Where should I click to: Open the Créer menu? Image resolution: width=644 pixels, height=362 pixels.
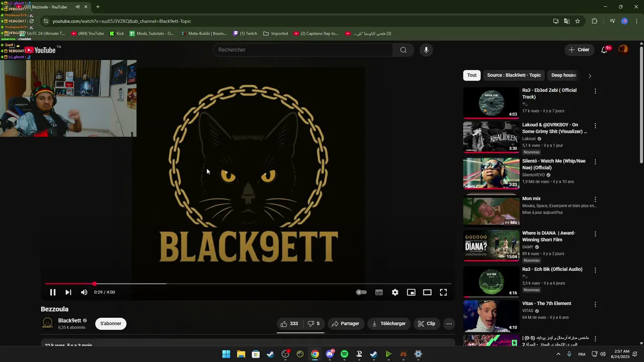[x=579, y=50]
